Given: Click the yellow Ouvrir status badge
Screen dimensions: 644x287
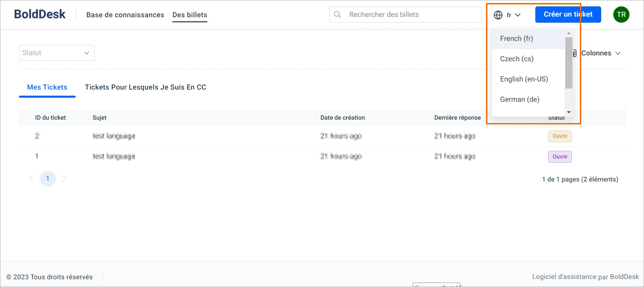Looking at the screenshot, I should tap(560, 136).
